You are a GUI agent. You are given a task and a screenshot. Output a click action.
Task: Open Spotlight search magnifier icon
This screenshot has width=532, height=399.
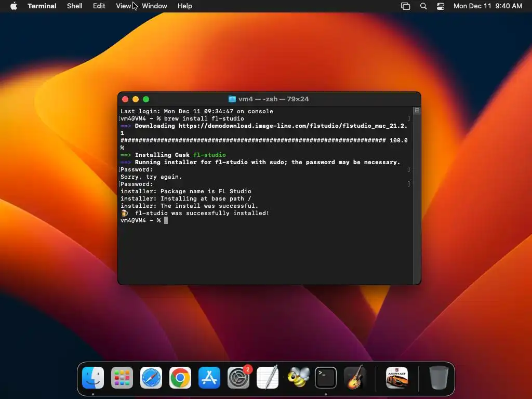pos(423,6)
